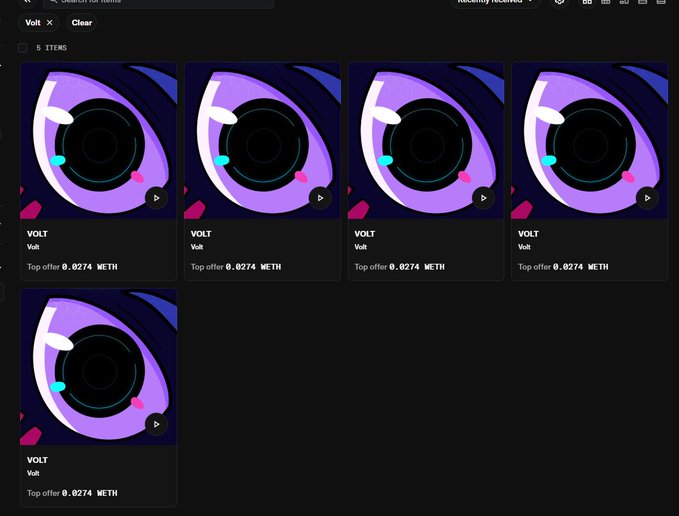Open Volt collection link on fourth card
The image size is (679, 516).
point(524,247)
